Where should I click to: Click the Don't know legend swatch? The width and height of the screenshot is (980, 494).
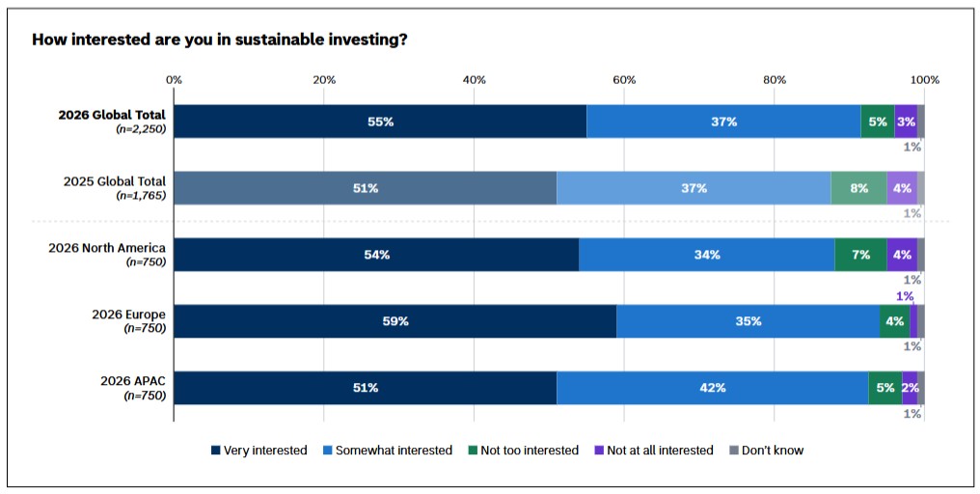[734, 451]
